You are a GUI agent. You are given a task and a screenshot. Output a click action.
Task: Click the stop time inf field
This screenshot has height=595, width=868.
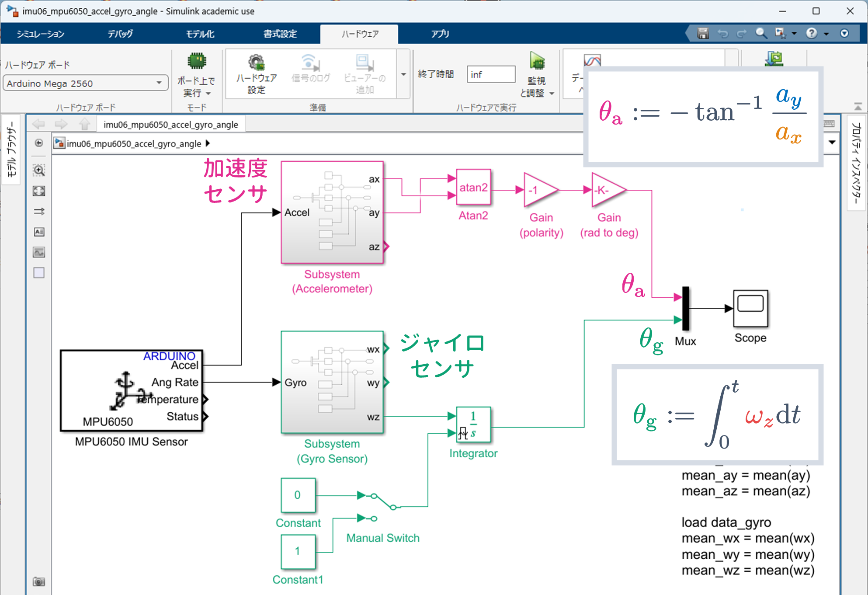point(490,74)
